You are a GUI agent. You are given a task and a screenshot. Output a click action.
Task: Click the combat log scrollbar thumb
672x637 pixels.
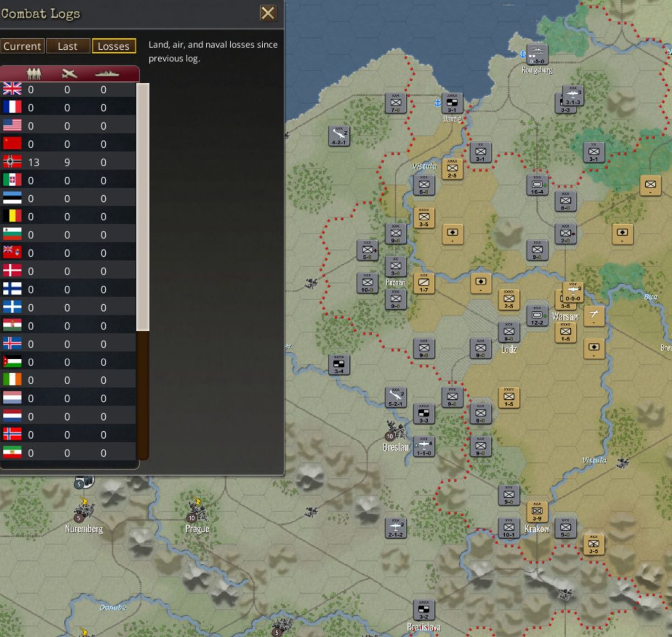143,207
